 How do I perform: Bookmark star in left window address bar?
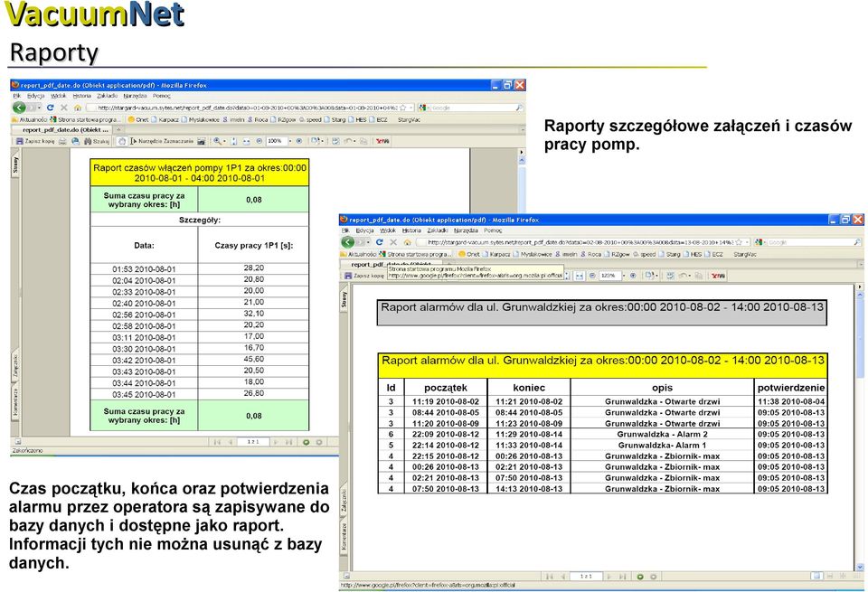click(x=403, y=108)
